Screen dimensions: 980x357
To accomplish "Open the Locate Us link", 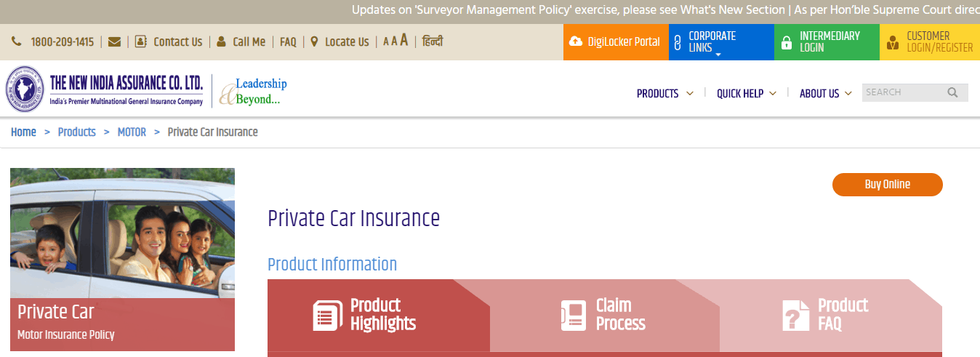I will pyautogui.click(x=347, y=42).
